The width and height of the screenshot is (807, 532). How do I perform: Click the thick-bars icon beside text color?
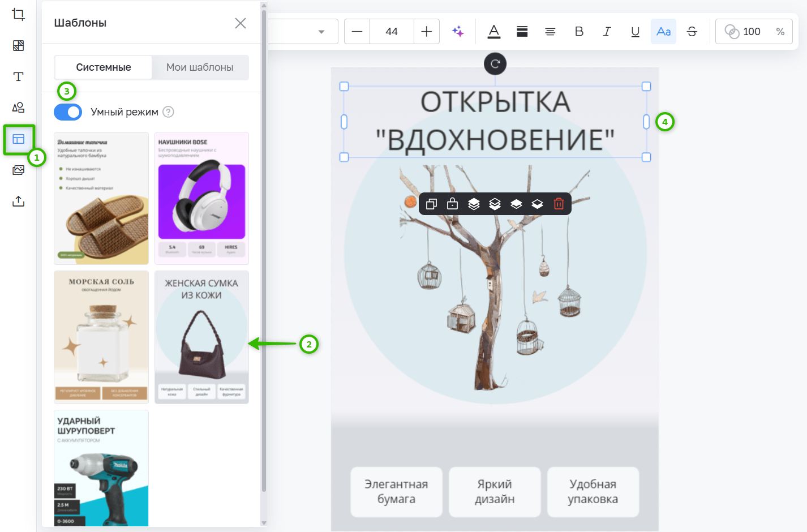[x=522, y=32]
